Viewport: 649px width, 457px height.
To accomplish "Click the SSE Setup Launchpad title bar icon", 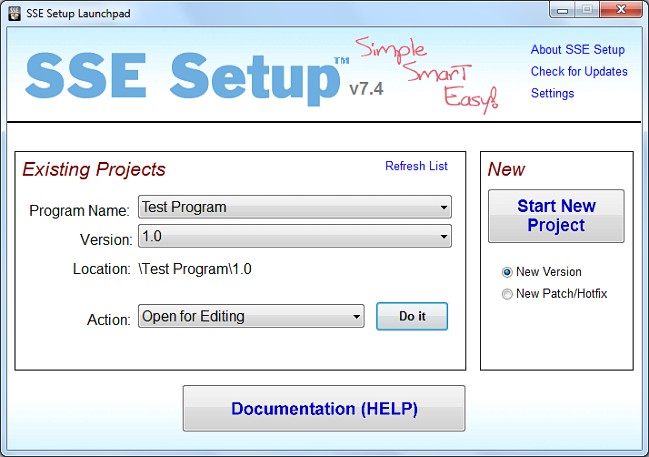I will click(14, 11).
